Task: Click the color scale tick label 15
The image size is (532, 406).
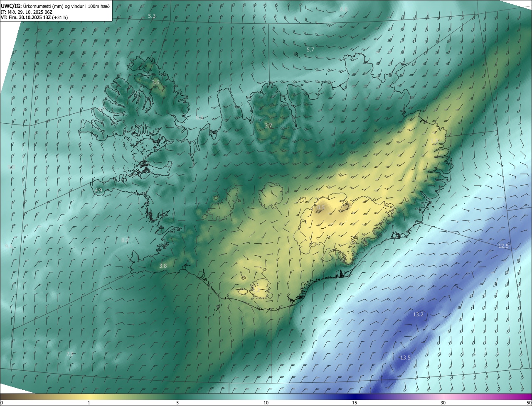Action: point(355,403)
